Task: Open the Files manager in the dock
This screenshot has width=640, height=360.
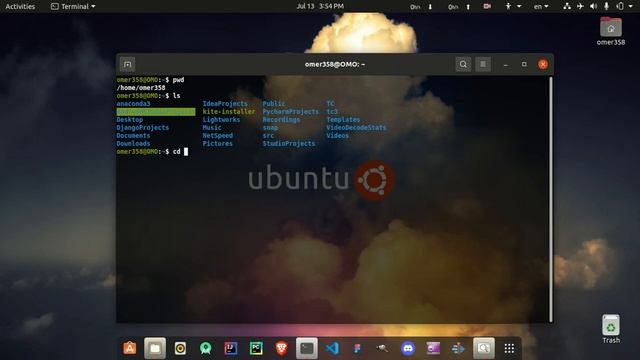Action: 155,348
